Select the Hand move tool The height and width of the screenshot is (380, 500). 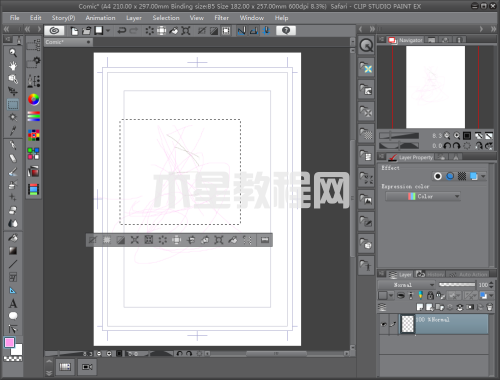[13, 66]
